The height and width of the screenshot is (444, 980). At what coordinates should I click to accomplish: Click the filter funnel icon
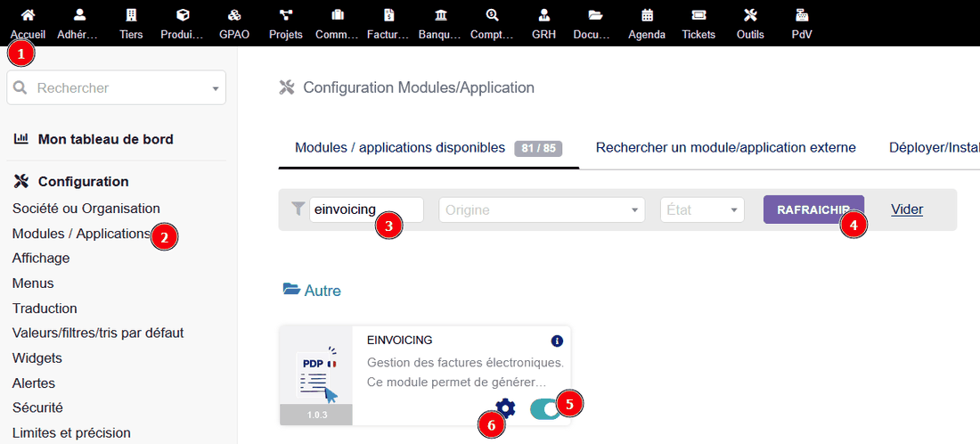pos(298,209)
